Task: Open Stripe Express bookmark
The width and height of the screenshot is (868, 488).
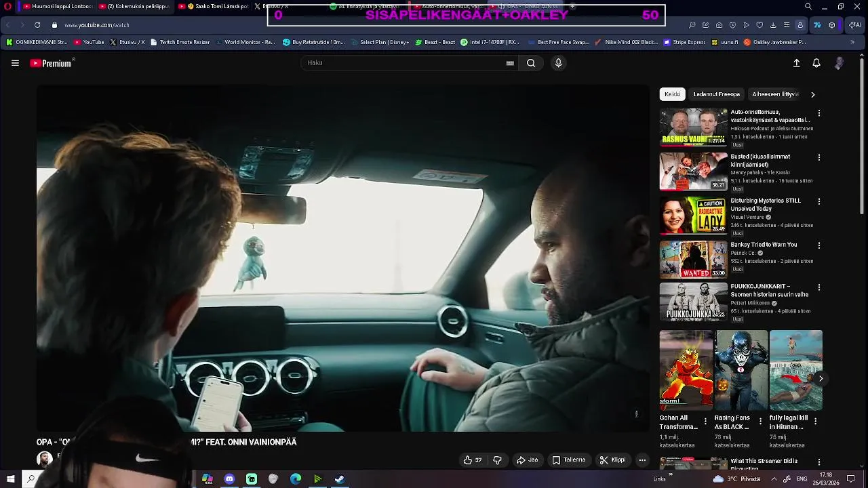Action: tap(685, 42)
